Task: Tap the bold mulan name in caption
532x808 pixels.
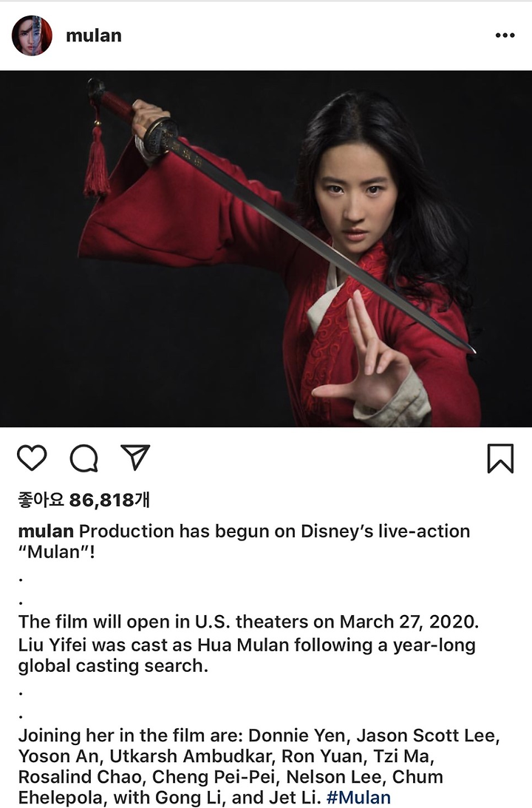Action: [x=46, y=532]
